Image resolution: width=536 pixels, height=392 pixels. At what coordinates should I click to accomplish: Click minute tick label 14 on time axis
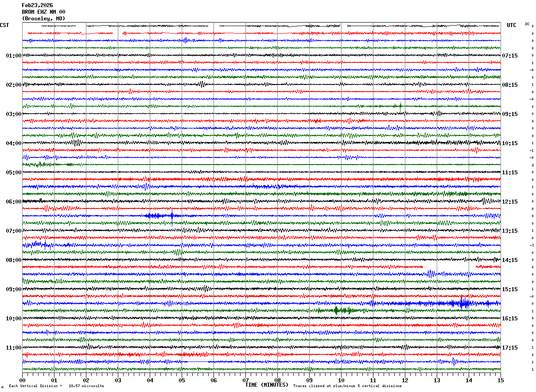469,380
